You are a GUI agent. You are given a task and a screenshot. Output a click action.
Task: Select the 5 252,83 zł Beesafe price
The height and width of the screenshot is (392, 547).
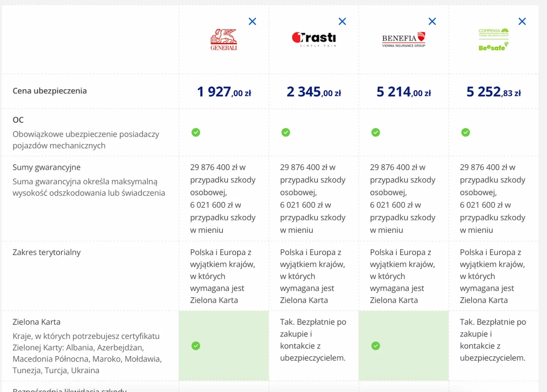coord(494,92)
